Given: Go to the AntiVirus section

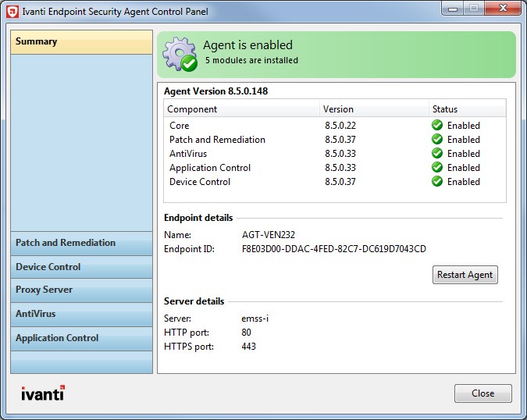Looking at the screenshot, I should pyautogui.click(x=81, y=315).
